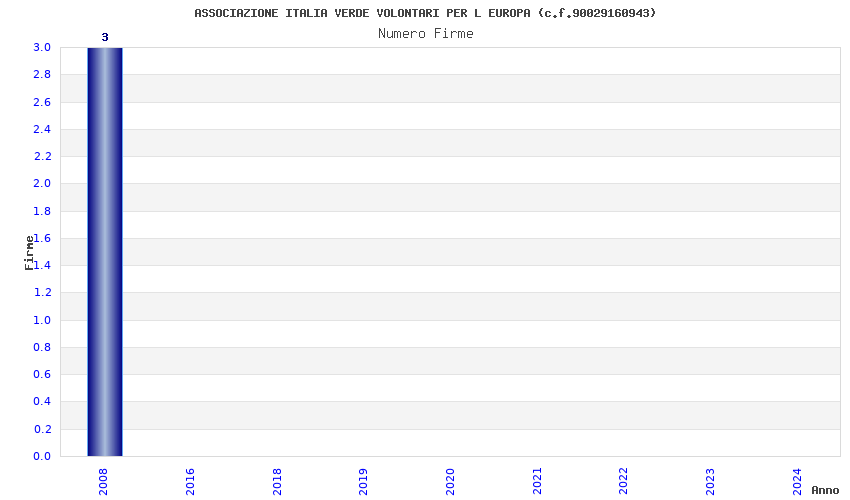
Task: Click the y-axis value 3.0
Action: pos(42,47)
